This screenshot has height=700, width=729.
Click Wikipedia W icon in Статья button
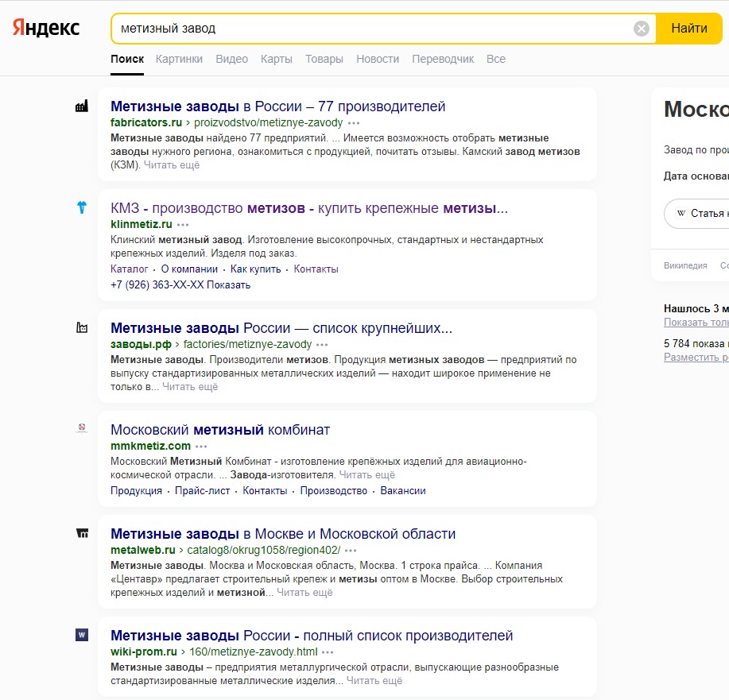(x=681, y=214)
